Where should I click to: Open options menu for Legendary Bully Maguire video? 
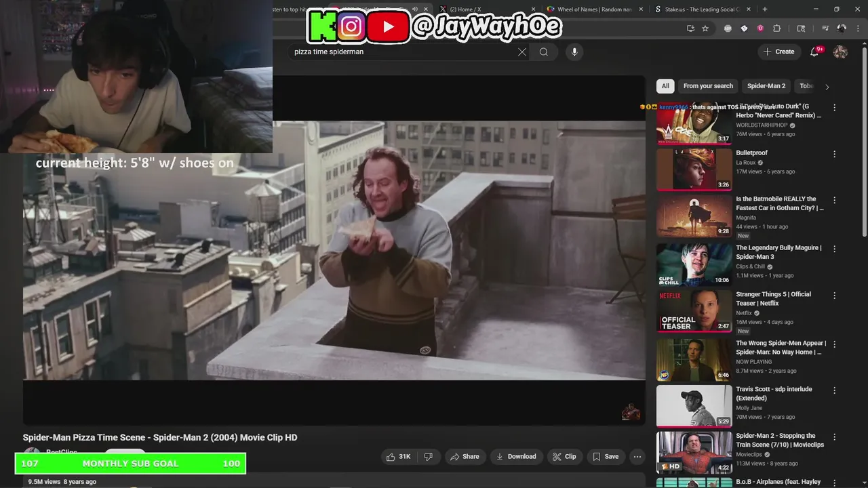[x=835, y=249]
